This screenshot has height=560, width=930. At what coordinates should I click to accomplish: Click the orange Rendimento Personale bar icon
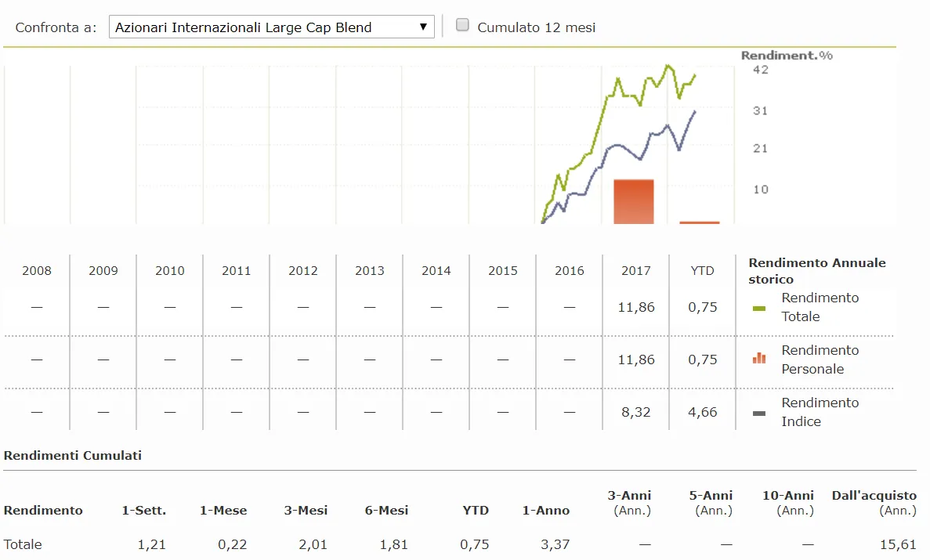pyautogui.click(x=758, y=359)
